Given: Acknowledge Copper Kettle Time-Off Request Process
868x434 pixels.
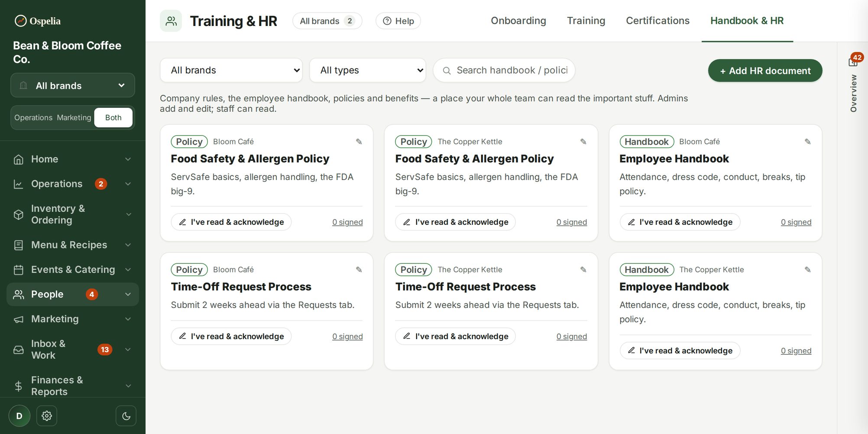Looking at the screenshot, I should 456,337.
